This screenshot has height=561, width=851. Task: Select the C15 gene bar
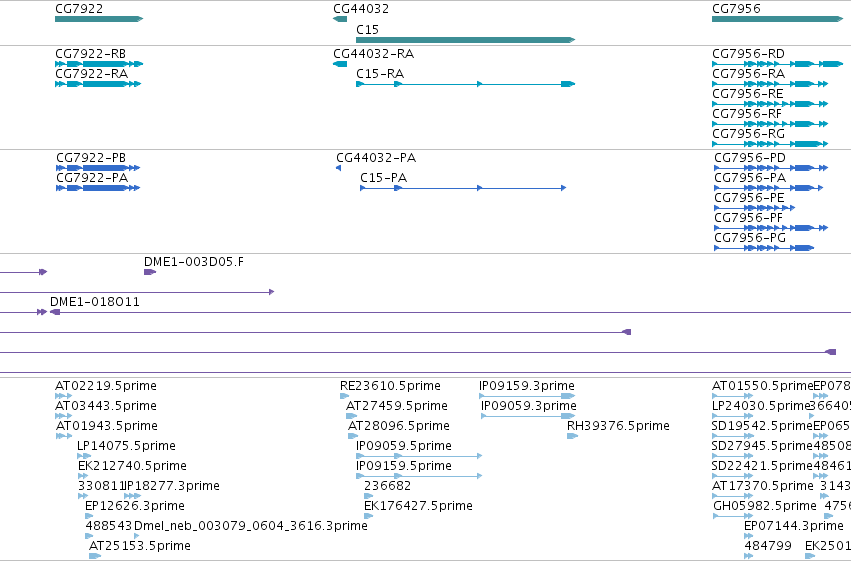465,40
